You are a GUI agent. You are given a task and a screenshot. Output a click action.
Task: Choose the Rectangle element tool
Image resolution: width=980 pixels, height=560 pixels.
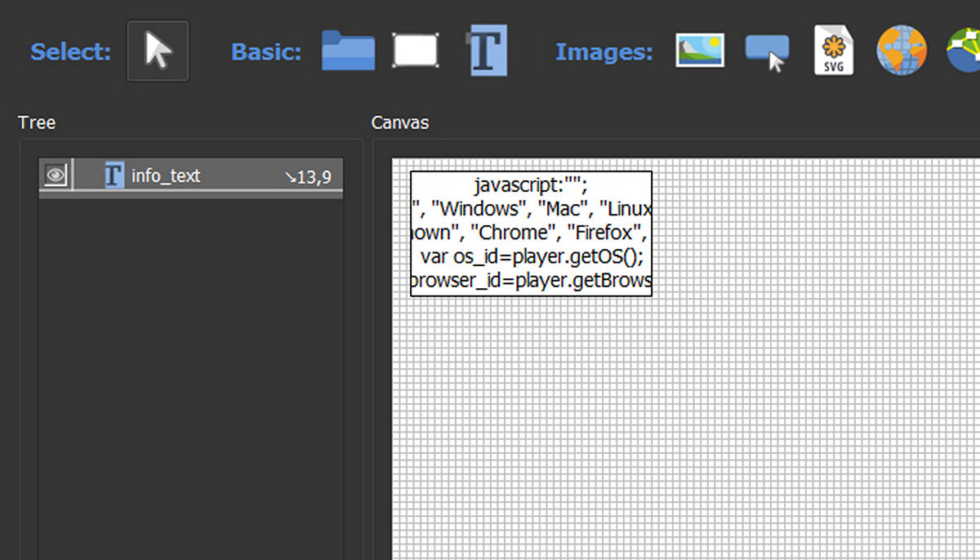pyautogui.click(x=416, y=51)
